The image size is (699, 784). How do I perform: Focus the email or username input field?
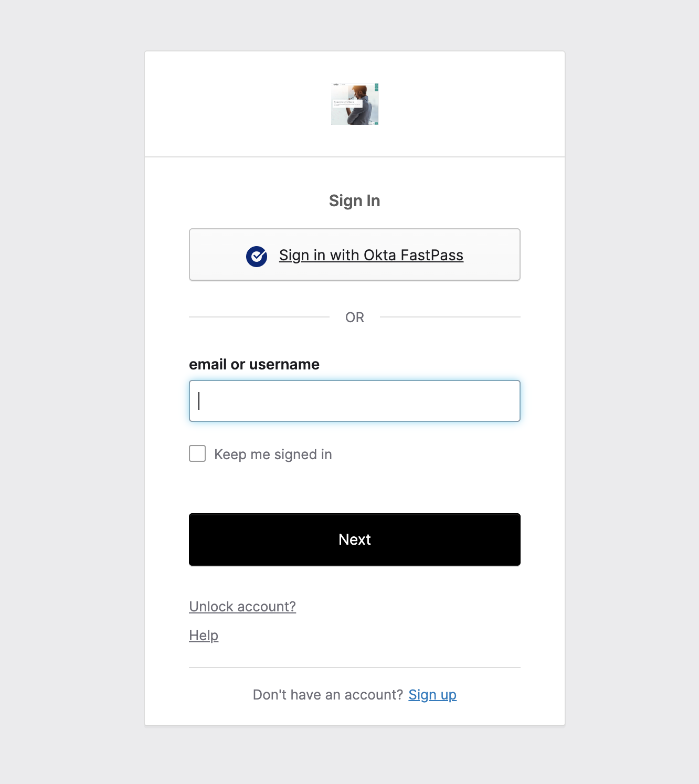click(355, 401)
